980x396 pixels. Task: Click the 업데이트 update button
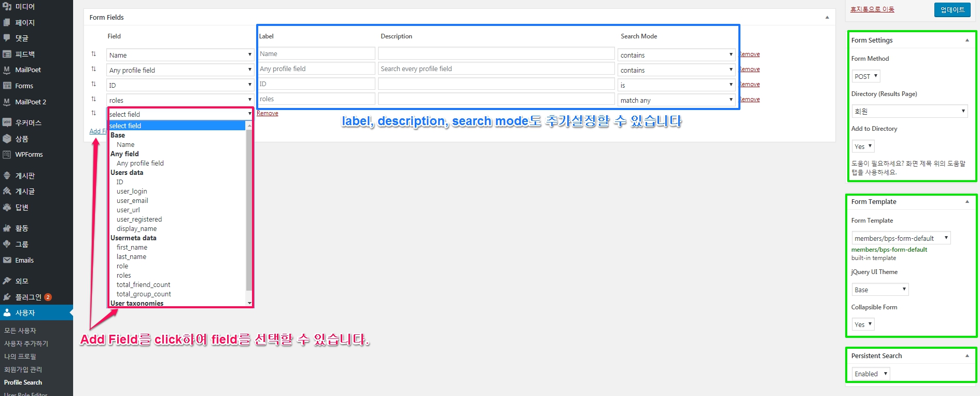point(952,10)
